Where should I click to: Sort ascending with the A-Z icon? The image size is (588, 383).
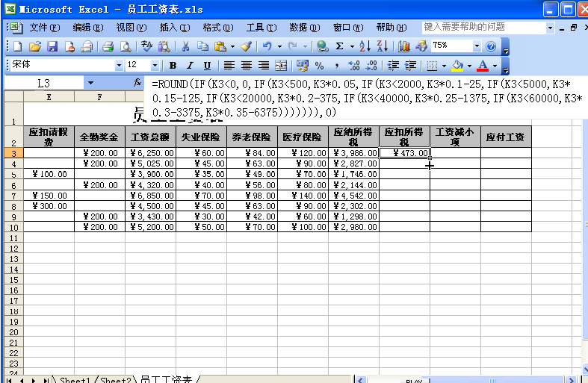click(x=365, y=46)
